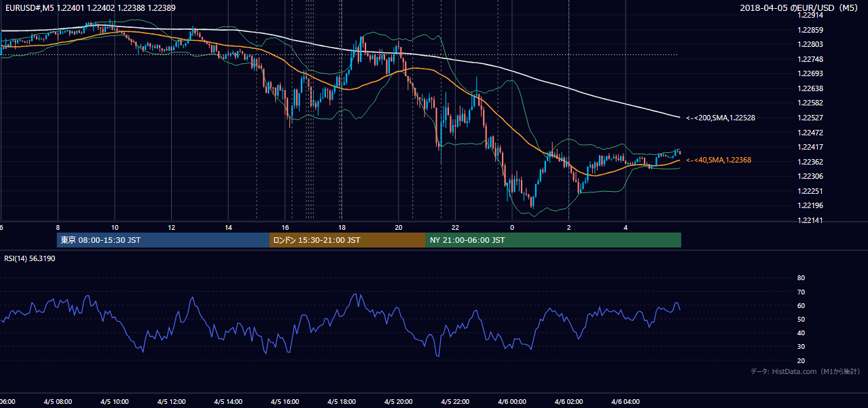Click RSI scale value 50
The width and height of the screenshot is (868, 408).
tap(801, 319)
